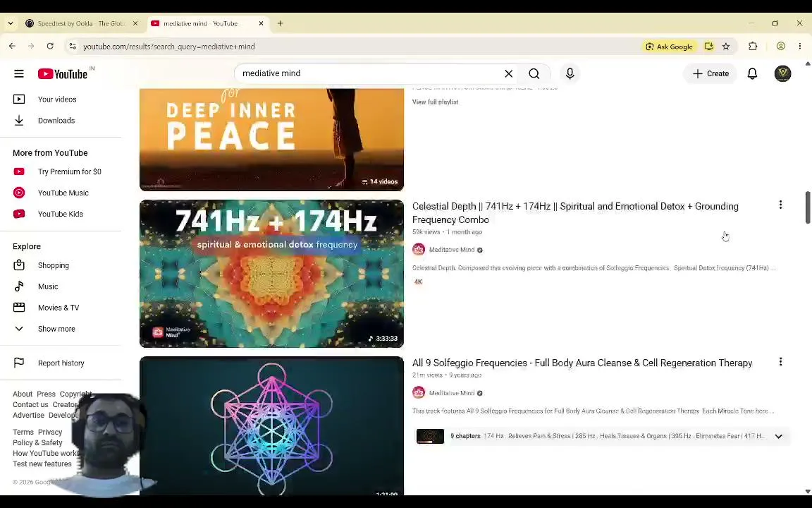Open the Create video menu
The image size is (812, 508).
click(x=710, y=73)
